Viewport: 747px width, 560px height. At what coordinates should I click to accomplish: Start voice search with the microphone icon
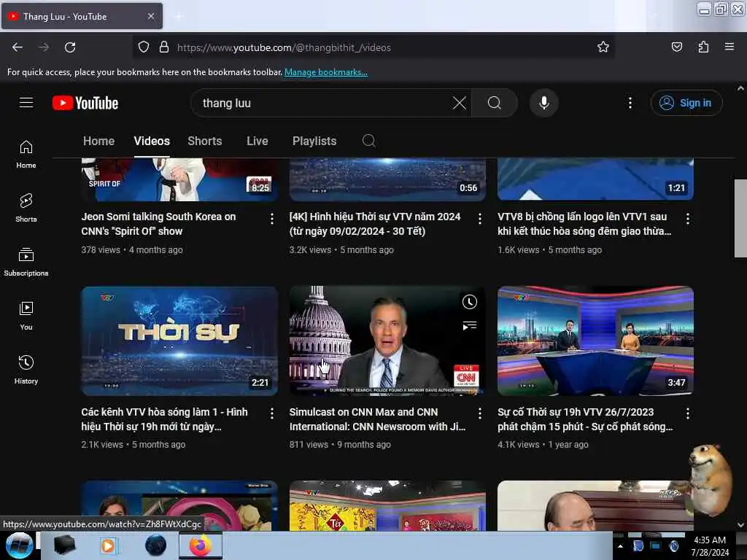(543, 103)
